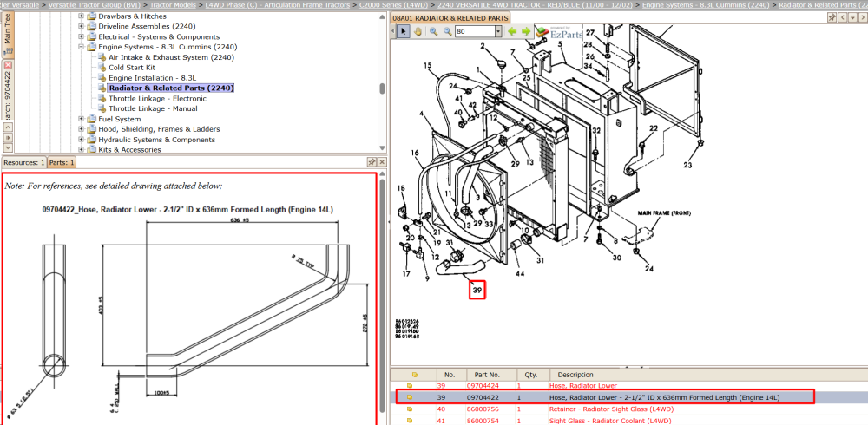Activate the hand pan tool
Viewport: 868px width, 425px height.
(x=418, y=31)
